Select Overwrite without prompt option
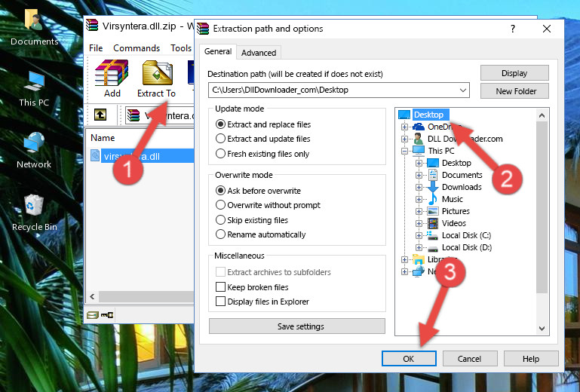This screenshot has width=580, height=392. click(x=220, y=205)
